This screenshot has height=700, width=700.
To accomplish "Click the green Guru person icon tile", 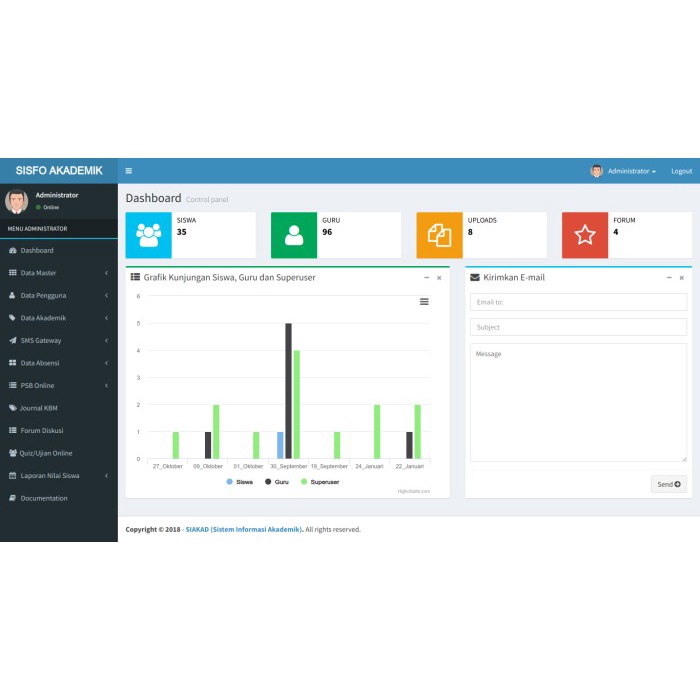I will [294, 235].
